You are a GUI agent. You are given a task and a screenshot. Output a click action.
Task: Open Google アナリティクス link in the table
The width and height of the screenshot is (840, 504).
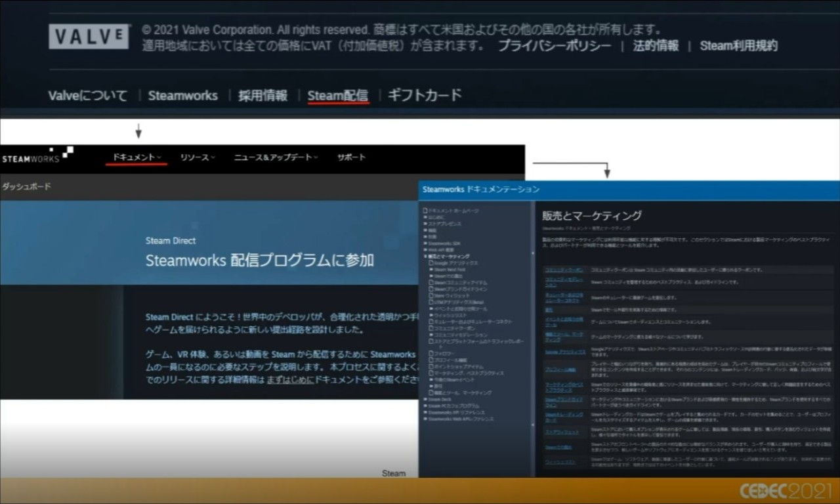(565, 352)
